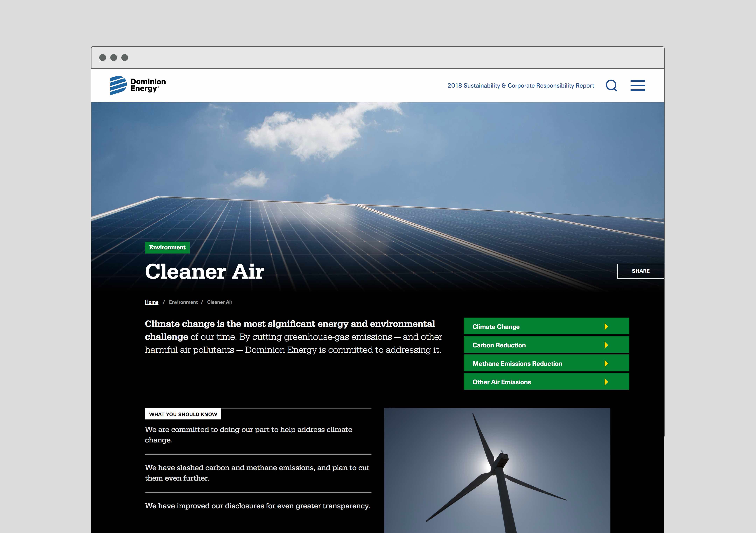The width and height of the screenshot is (756, 533).
Task: Click the wind turbine image
Action: 497,471
